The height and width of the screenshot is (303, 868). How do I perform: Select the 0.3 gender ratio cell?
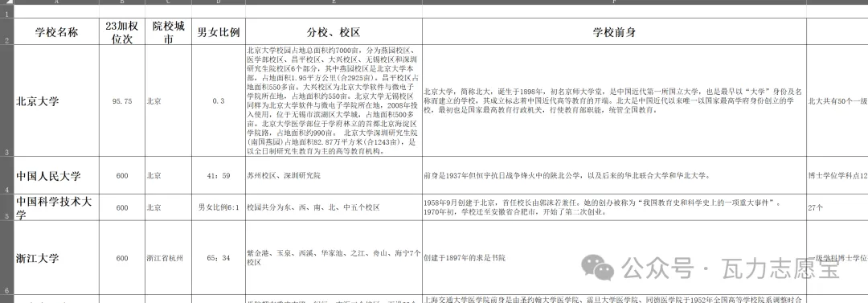click(x=219, y=101)
